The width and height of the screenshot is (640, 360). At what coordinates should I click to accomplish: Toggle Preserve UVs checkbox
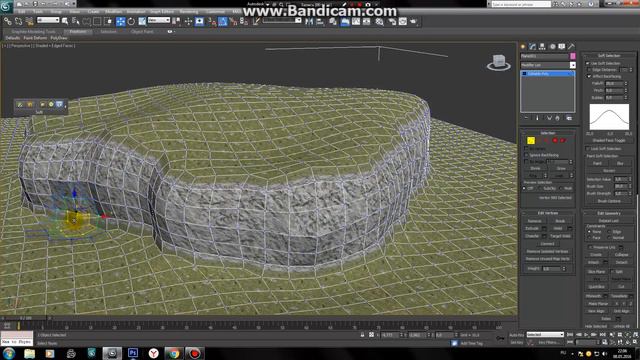click(590, 247)
